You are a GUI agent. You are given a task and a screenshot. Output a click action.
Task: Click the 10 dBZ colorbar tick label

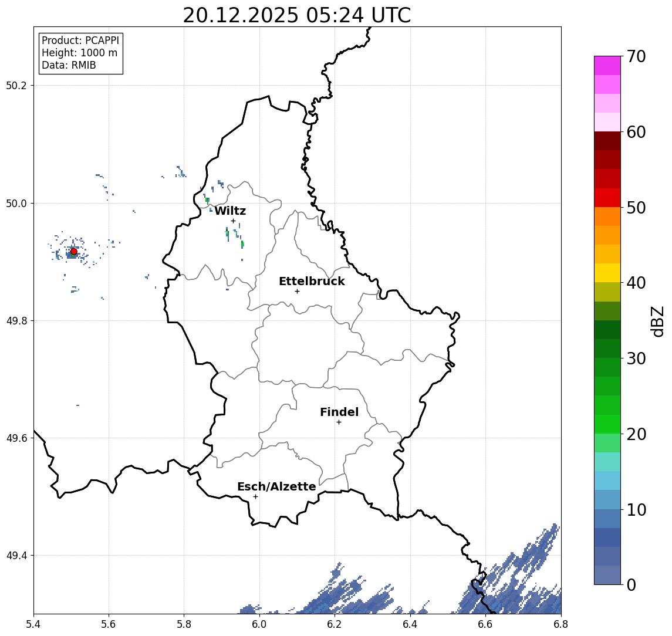point(636,510)
